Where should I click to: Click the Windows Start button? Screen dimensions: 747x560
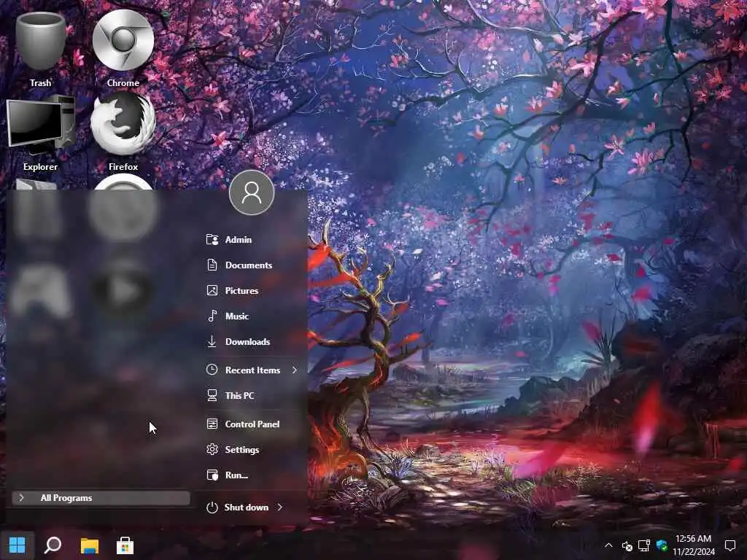(x=18, y=545)
